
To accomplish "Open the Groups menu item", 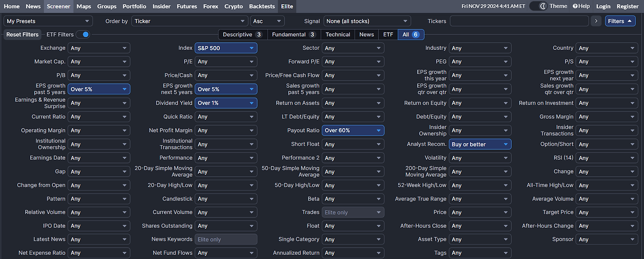I will click(107, 6).
